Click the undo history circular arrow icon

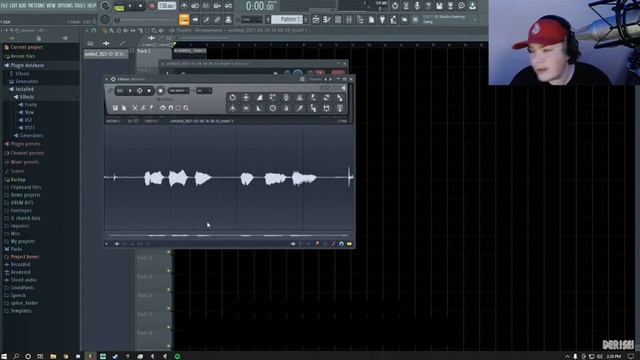click(x=395, y=6)
